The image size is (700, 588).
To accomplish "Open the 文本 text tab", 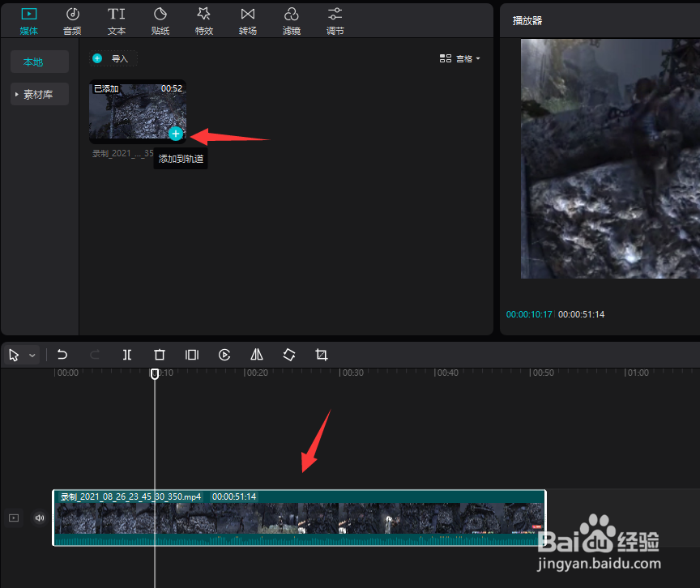I will click(x=116, y=21).
